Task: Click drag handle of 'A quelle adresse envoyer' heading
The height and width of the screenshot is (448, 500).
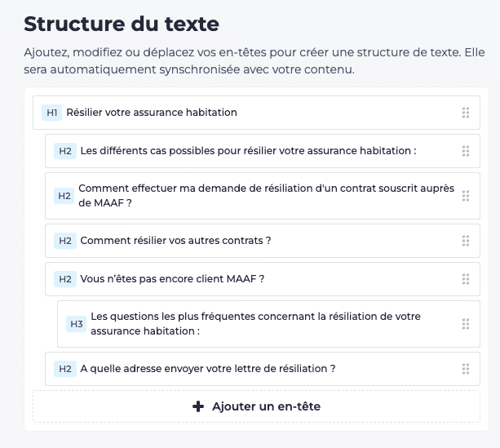Action: point(466,369)
